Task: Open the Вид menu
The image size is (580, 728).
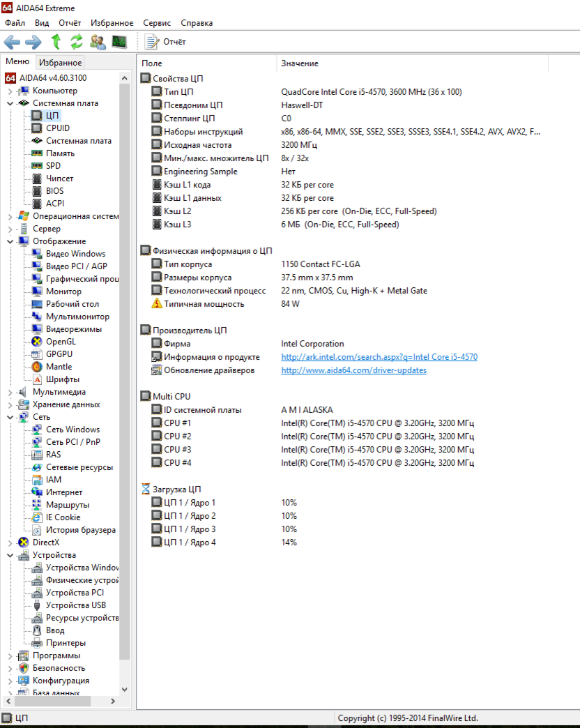Action: pyautogui.click(x=42, y=23)
